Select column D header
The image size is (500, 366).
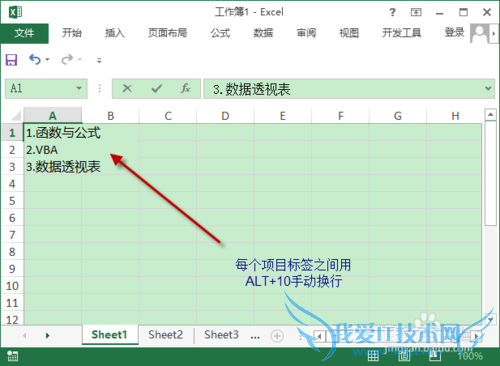225,116
